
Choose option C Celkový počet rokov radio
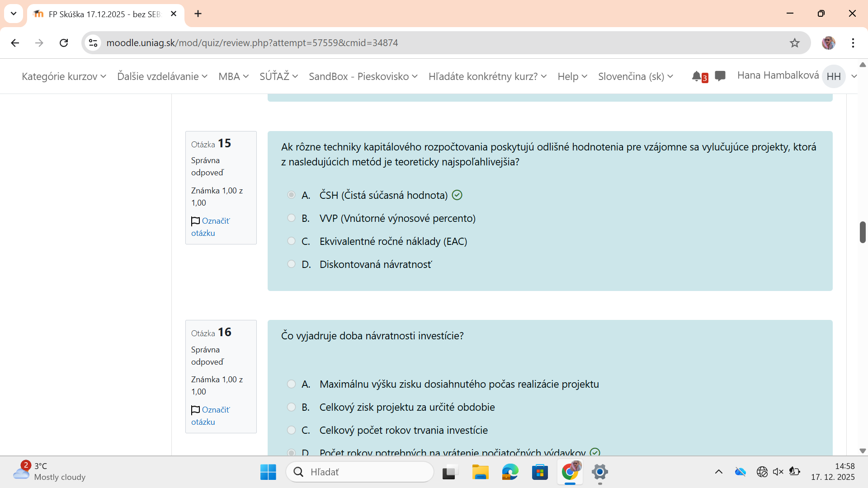(x=292, y=430)
